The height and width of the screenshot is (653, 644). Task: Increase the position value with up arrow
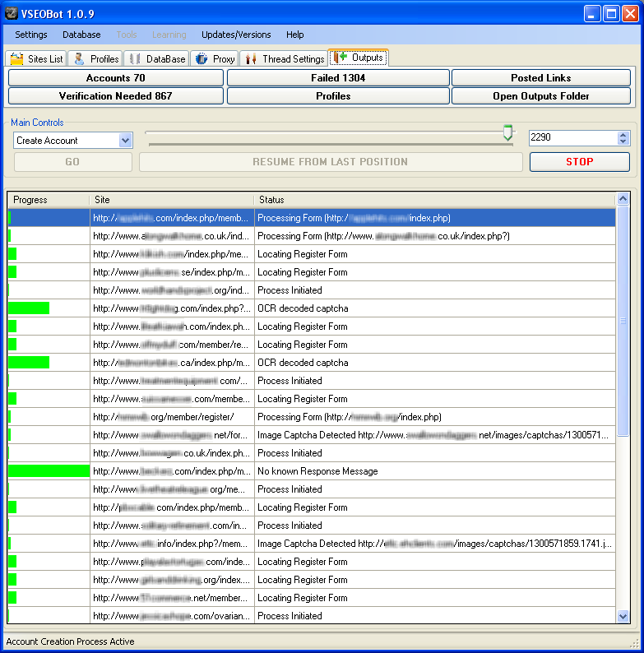pos(623,135)
